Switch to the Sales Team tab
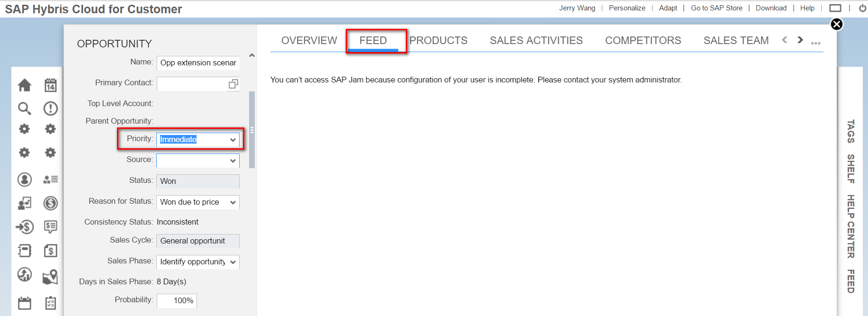The image size is (868, 316). 736,41
